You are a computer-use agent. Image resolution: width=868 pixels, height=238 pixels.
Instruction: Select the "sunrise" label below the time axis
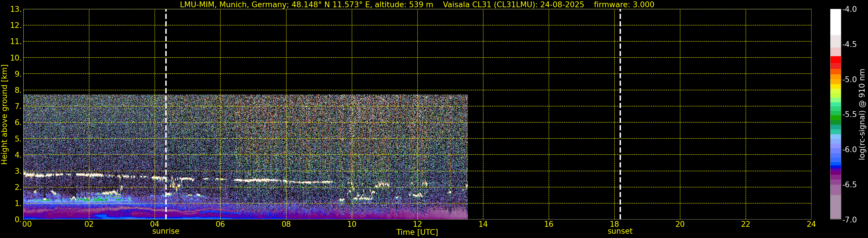click(x=166, y=231)
